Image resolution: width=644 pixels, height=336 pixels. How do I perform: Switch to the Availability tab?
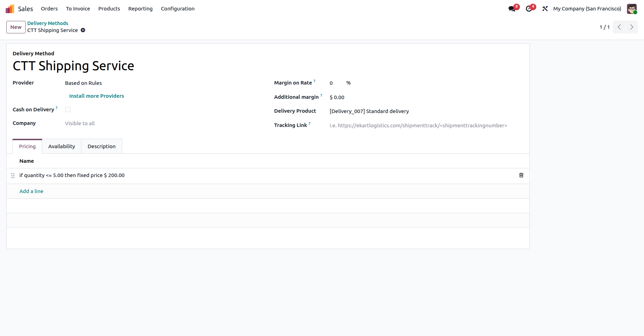(x=62, y=146)
